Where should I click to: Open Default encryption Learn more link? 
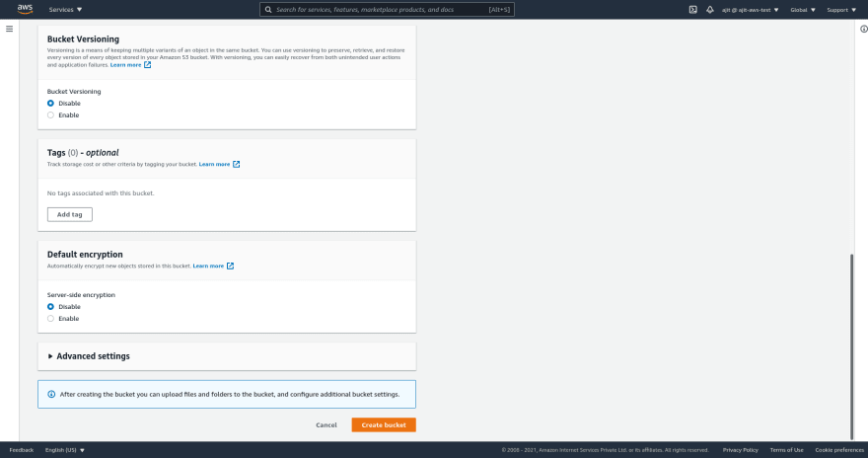pos(208,266)
